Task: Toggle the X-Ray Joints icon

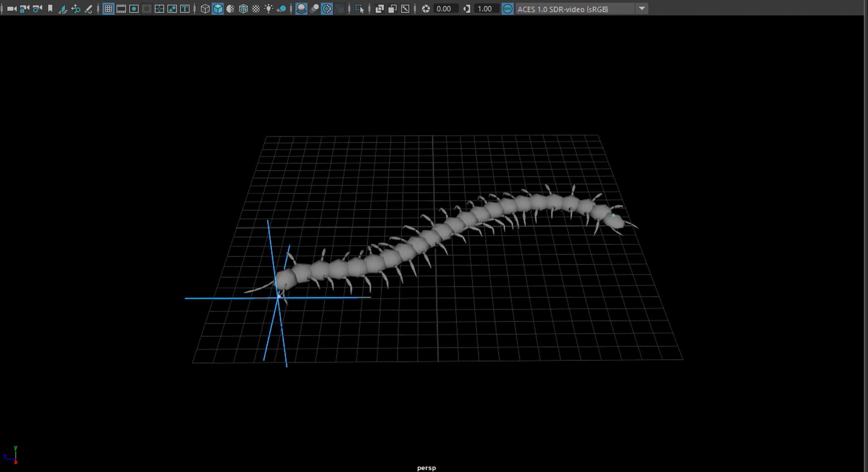Action: 405,9
